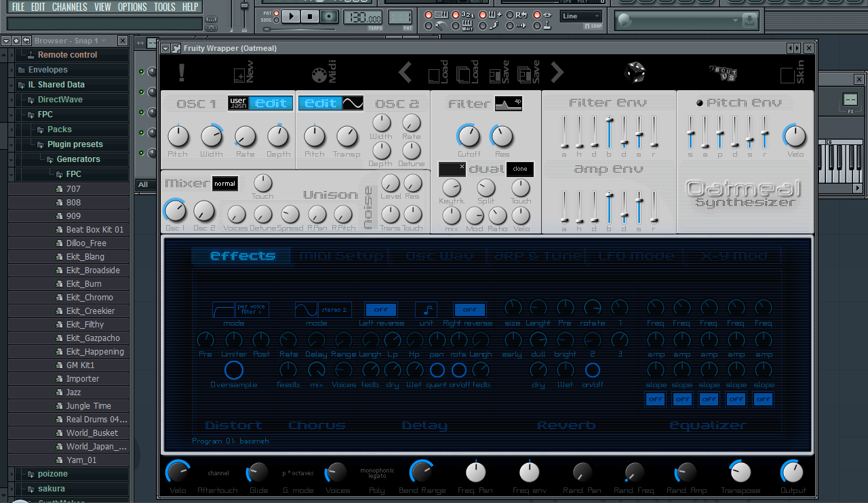This screenshot has width=868, height=503.
Task: Open the dual filter 'clone' dropdown
Action: (520, 169)
